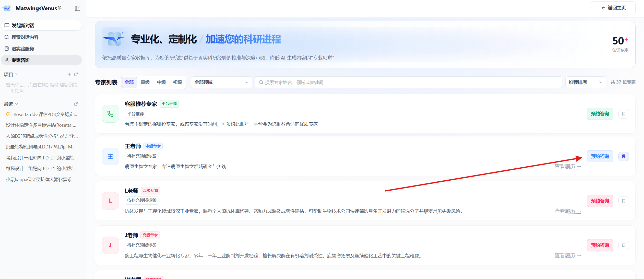Screen dimensions: 644x279
Task: Filter experts by 中级 tab
Action: (x=161, y=82)
